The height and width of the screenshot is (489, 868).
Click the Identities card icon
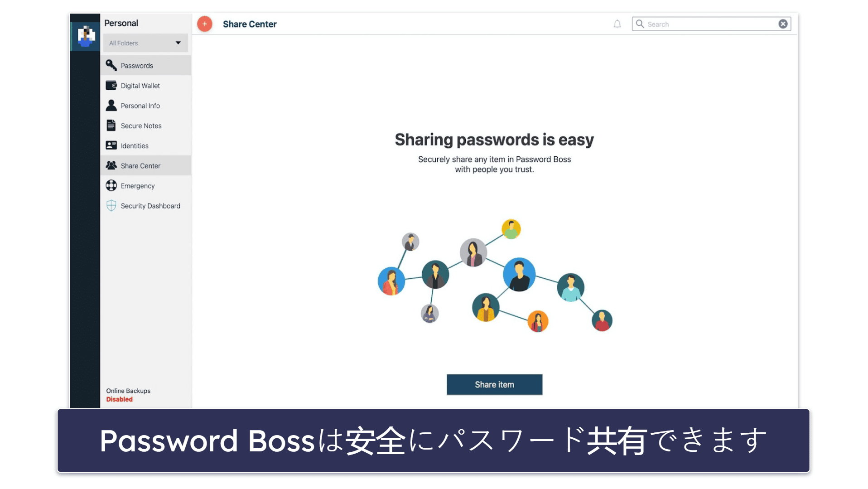(x=111, y=145)
